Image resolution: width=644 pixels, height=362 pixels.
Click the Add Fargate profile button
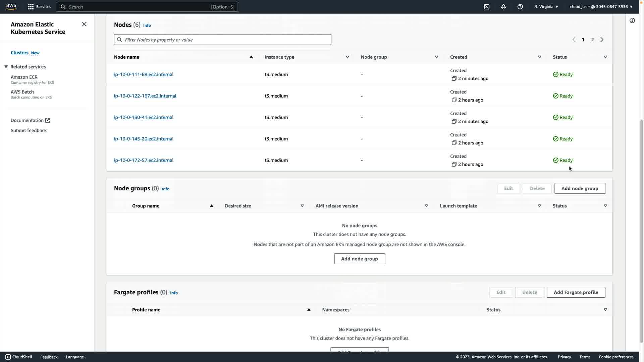click(576, 292)
